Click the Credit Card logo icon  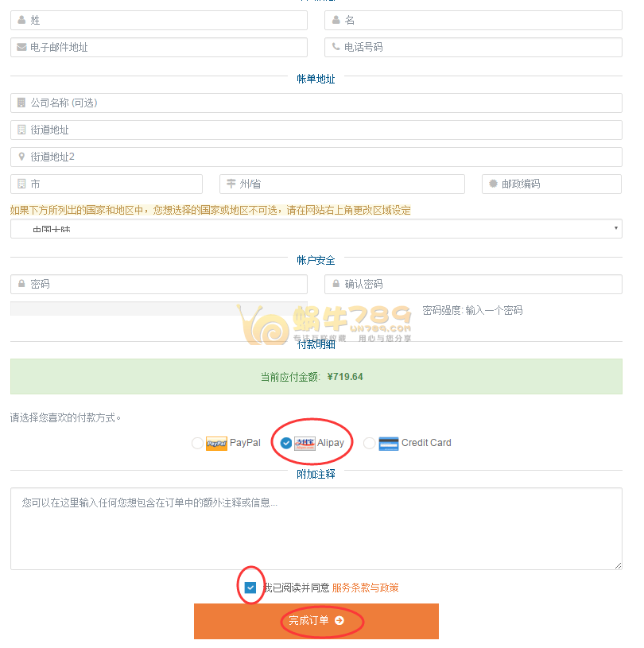click(x=390, y=443)
